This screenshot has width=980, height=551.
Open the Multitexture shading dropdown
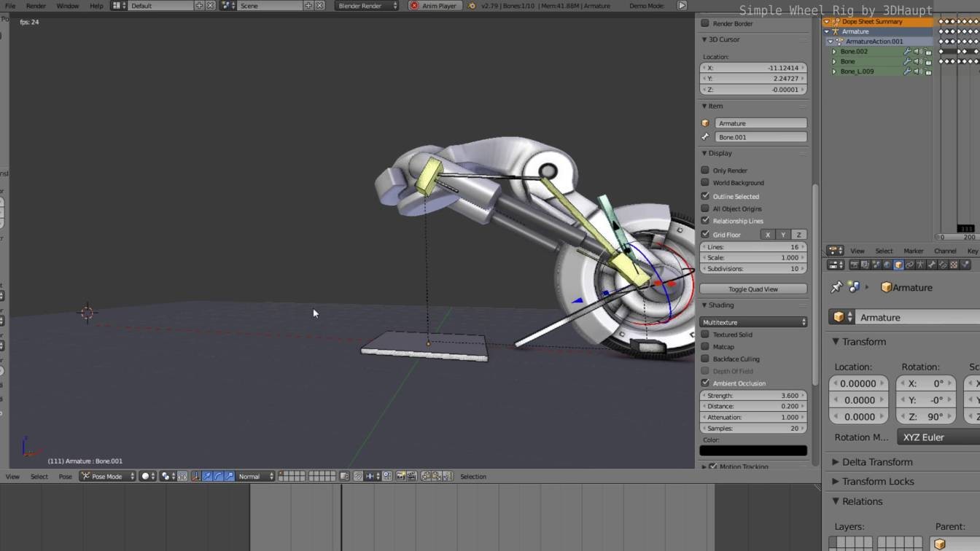(752, 321)
